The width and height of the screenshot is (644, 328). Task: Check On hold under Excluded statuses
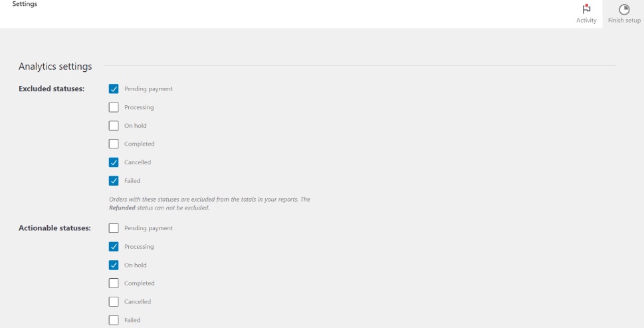click(x=114, y=126)
